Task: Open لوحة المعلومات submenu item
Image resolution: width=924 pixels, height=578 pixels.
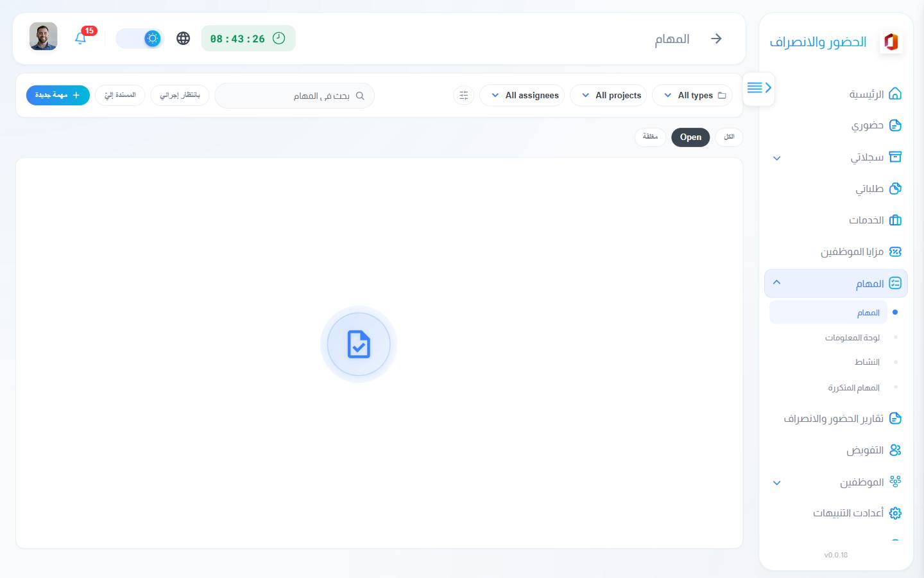Action: tap(852, 338)
